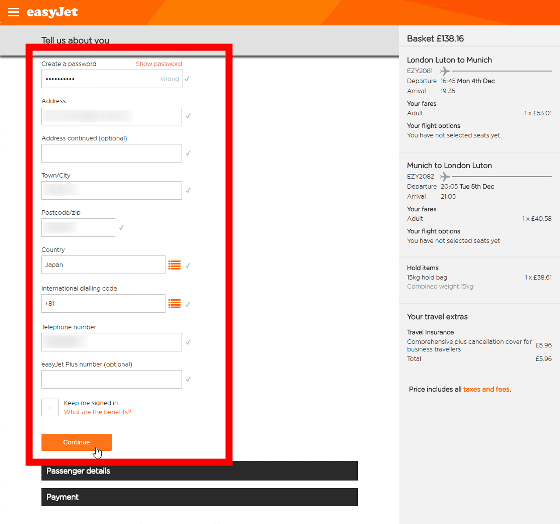
Task: Click the Town/City input field
Action: pyautogui.click(x=111, y=190)
